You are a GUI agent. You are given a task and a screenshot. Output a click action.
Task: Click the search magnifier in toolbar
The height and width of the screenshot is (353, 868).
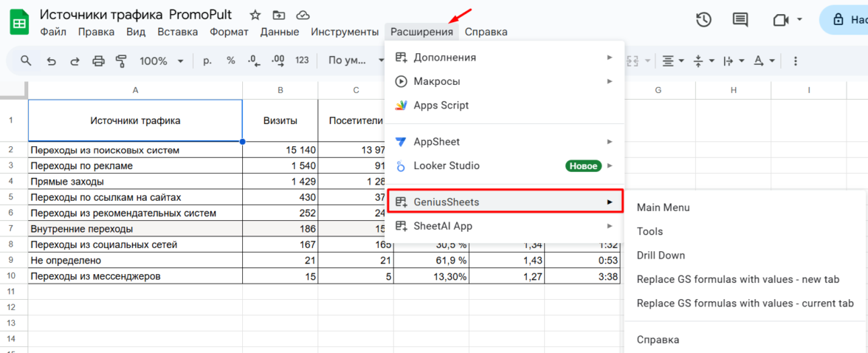[x=26, y=61]
